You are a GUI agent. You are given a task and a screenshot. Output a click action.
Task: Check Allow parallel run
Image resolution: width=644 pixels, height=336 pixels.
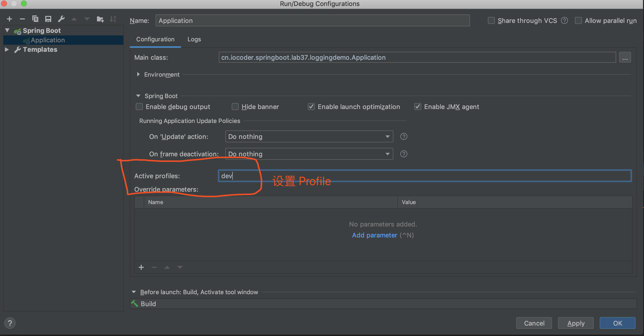578,20
